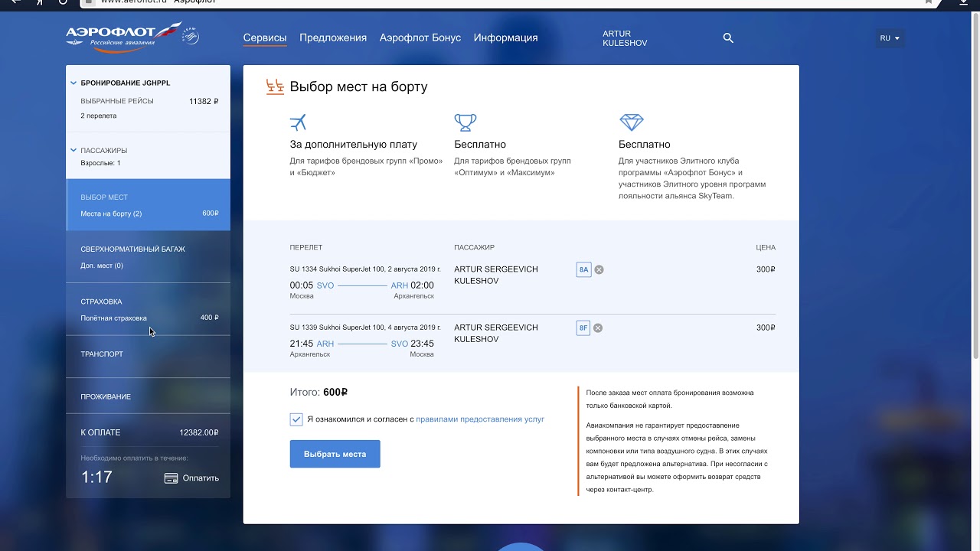The image size is (980, 551).
Task: Click the airplane icon for paid seats
Action: click(x=298, y=122)
